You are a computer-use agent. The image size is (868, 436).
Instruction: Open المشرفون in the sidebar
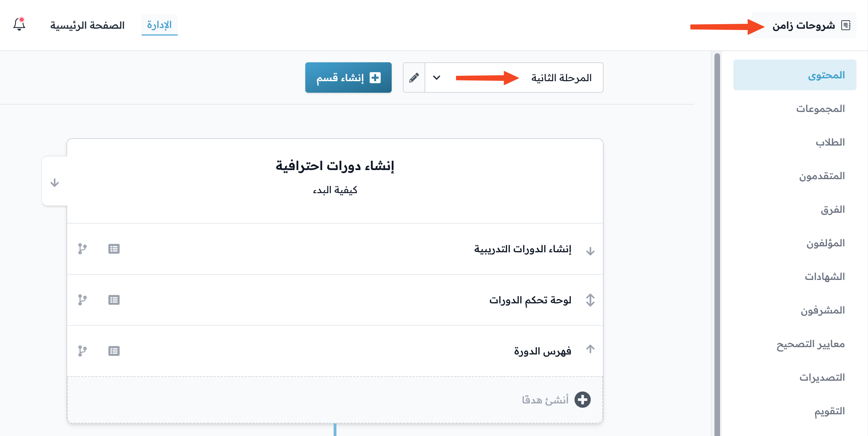coord(823,310)
